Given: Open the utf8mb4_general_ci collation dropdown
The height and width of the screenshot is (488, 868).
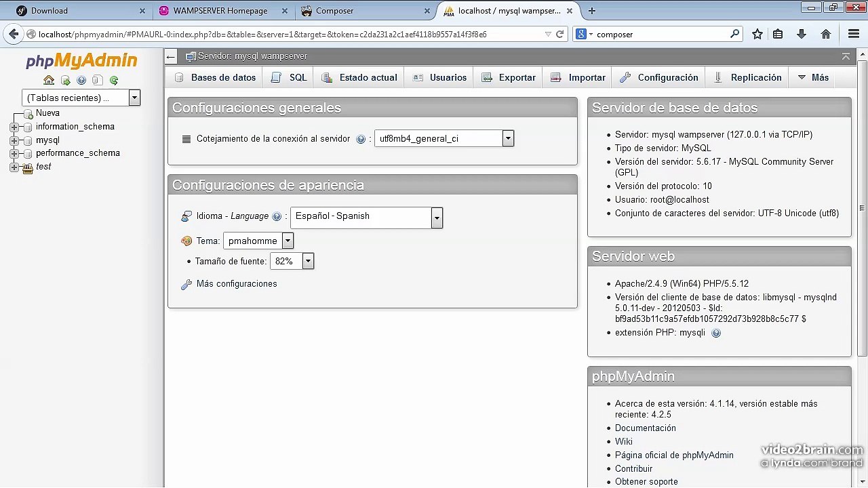Looking at the screenshot, I should click(x=444, y=139).
